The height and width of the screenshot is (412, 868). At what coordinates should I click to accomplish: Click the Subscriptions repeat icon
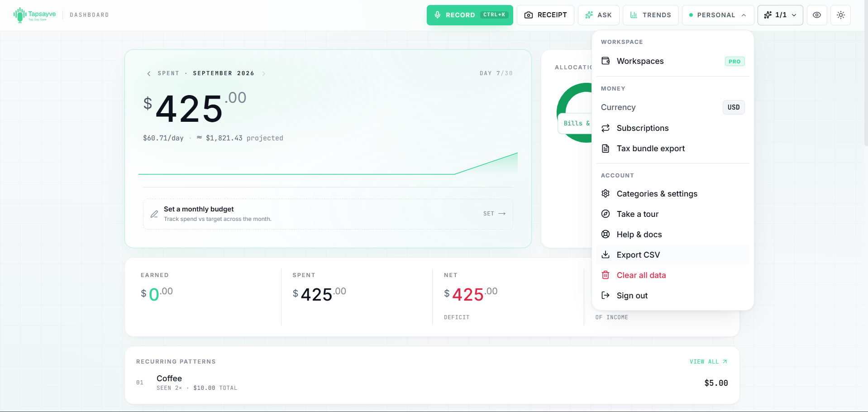[x=606, y=128]
